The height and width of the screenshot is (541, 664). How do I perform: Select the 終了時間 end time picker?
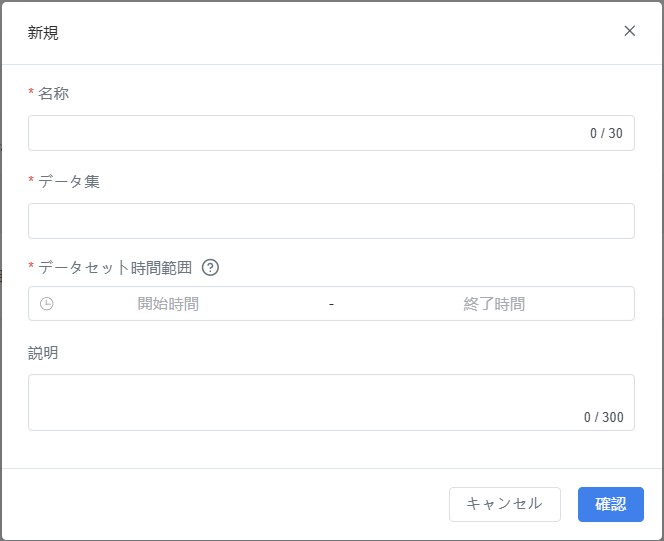click(493, 304)
